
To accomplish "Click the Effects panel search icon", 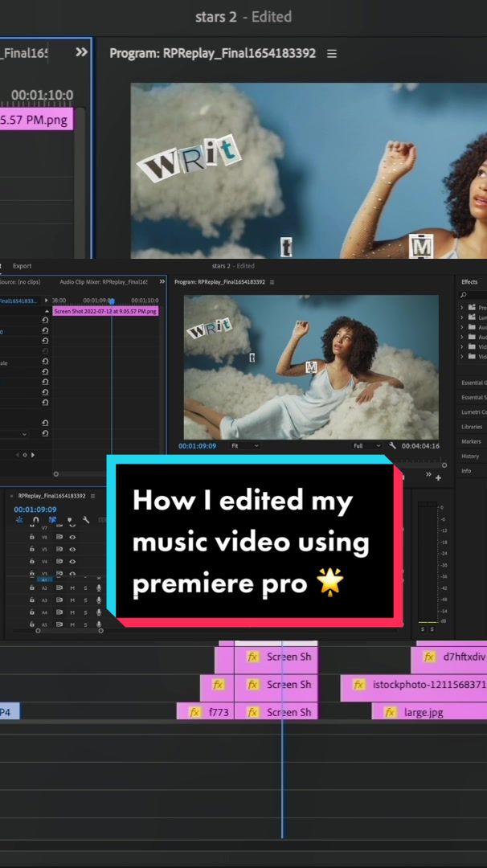I will tap(463, 295).
